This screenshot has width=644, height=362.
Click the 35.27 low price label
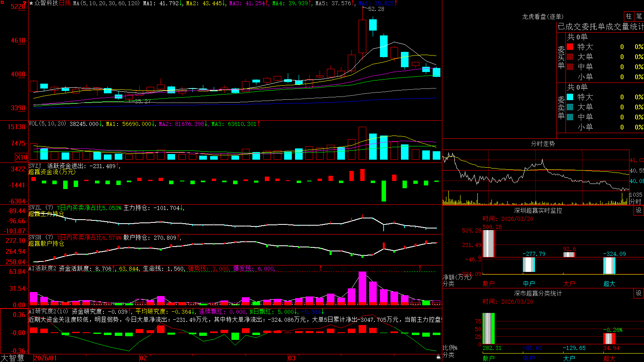(143, 101)
